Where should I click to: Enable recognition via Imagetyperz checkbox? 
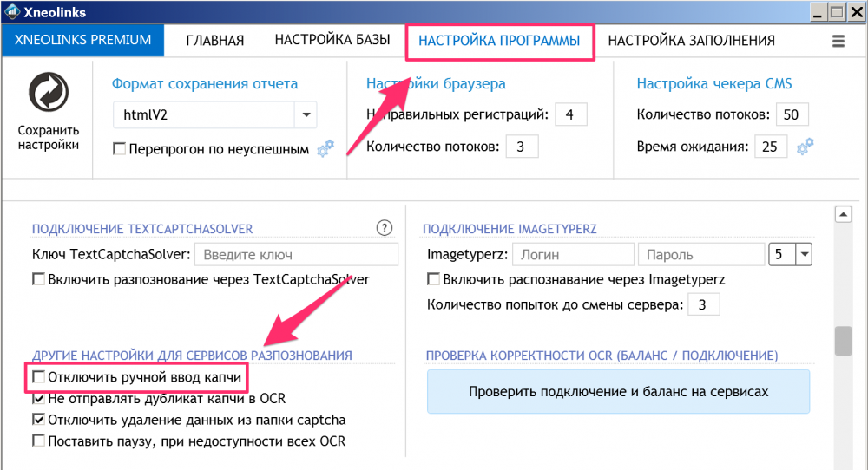pyautogui.click(x=433, y=279)
